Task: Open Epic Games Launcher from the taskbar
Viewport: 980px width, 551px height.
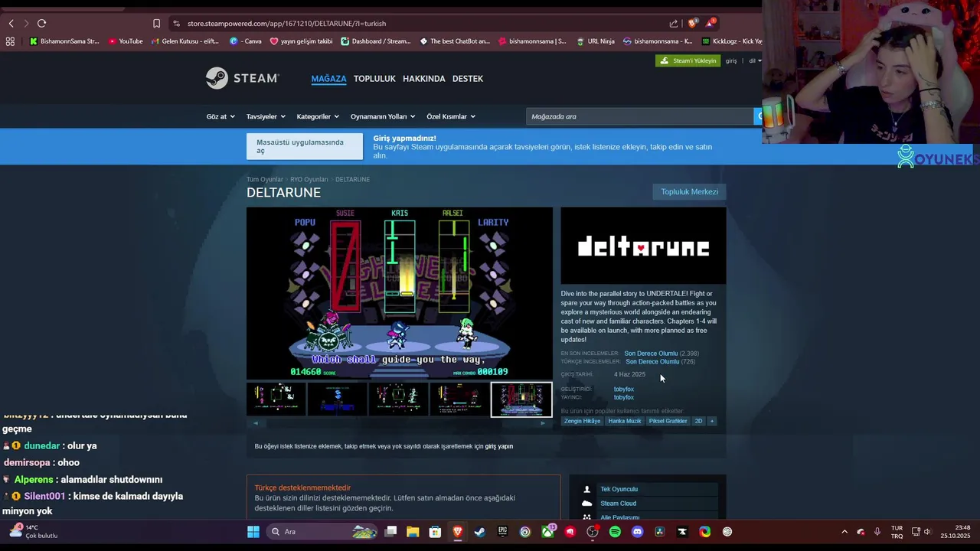Action: coord(502,532)
